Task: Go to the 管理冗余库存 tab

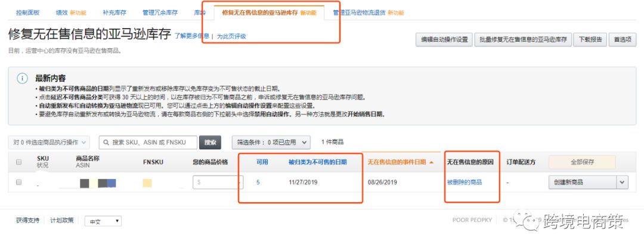Action: click(160, 12)
